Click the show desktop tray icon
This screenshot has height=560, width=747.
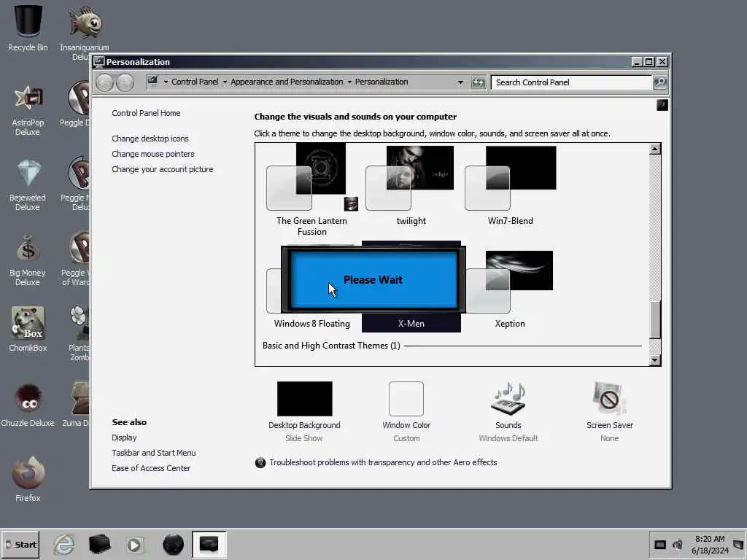point(738,544)
